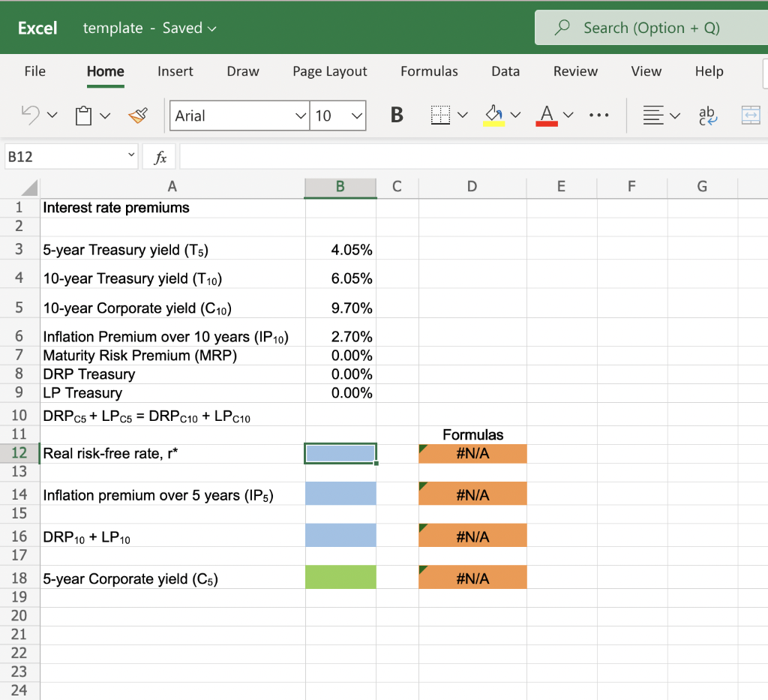Switch to the Page Layout tab

tap(329, 71)
